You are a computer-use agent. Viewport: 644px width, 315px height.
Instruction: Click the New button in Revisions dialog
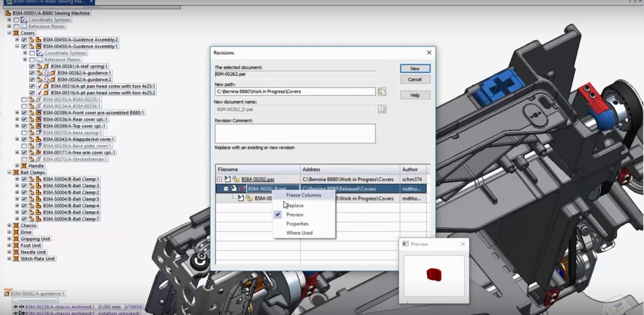pos(415,69)
